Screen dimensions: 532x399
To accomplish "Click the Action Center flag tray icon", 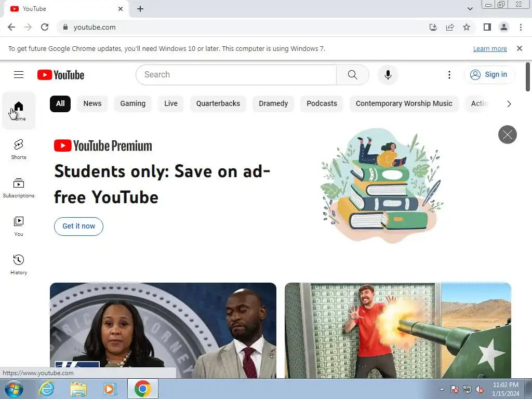I will pyautogui.click(x=455, y=390).
